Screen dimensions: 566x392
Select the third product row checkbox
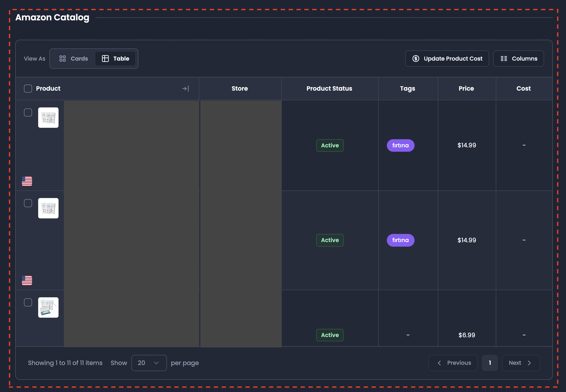tap(28, 302)
